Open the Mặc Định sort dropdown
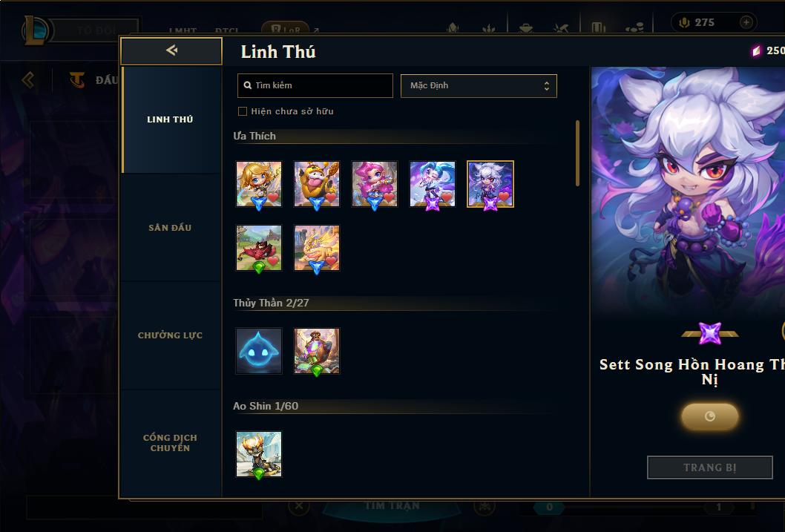The height and width of the screenshot is (532, 785). pos(479,85)
